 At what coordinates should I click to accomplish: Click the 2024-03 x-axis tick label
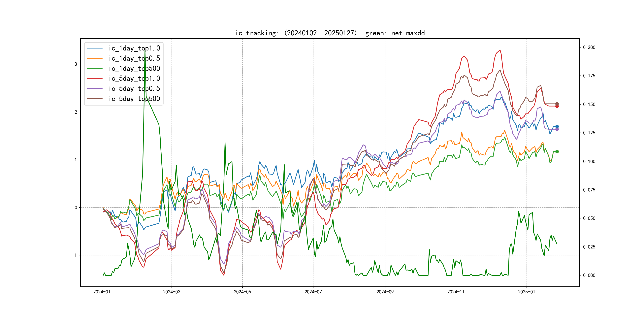pyautogui.click(x=172, y=292)
